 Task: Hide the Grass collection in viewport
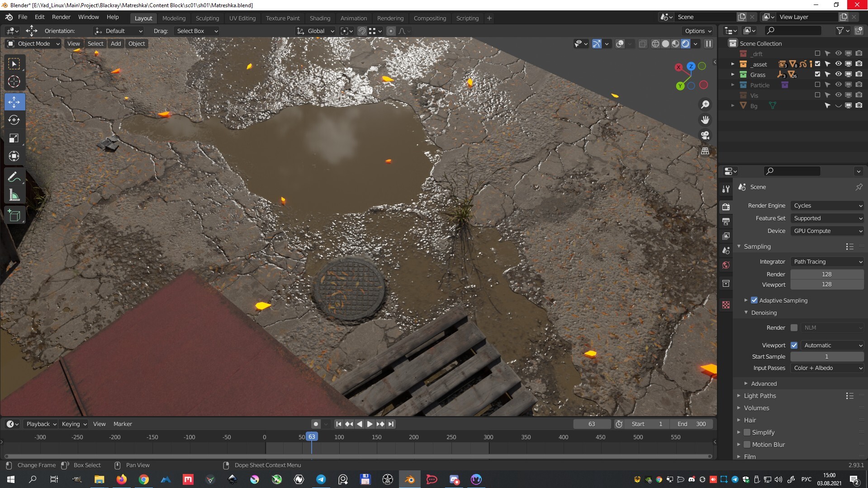tap(838, 74)
